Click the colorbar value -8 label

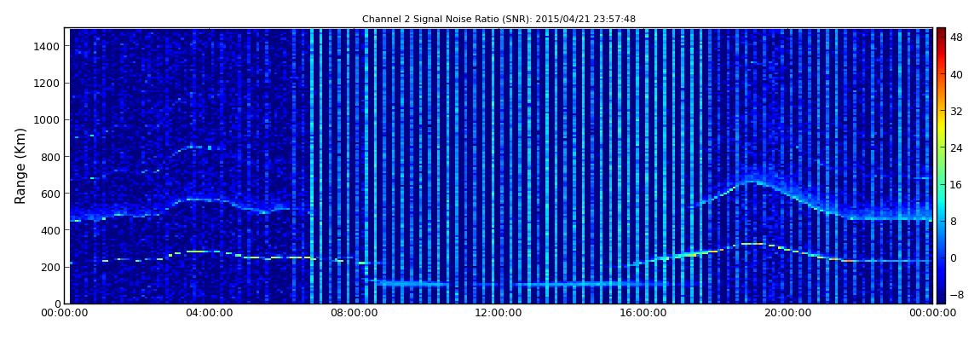(955, 294)
